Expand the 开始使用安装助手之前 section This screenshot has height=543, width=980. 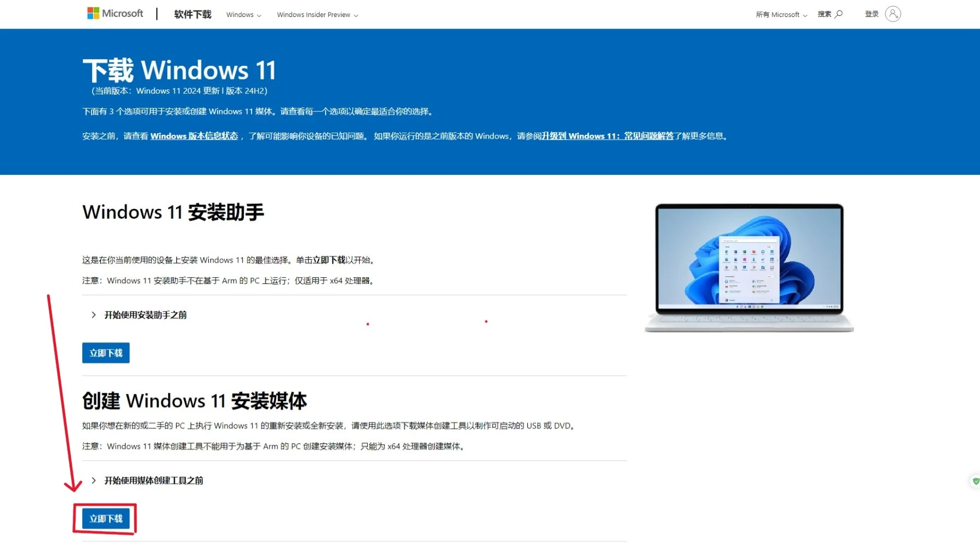click(x=145, y=315)
